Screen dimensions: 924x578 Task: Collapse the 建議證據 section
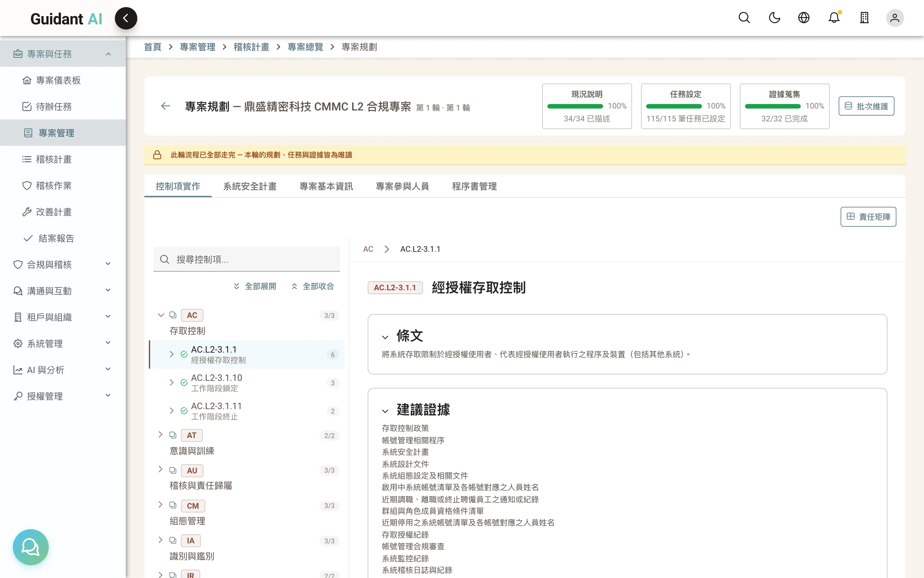(385, 411)
